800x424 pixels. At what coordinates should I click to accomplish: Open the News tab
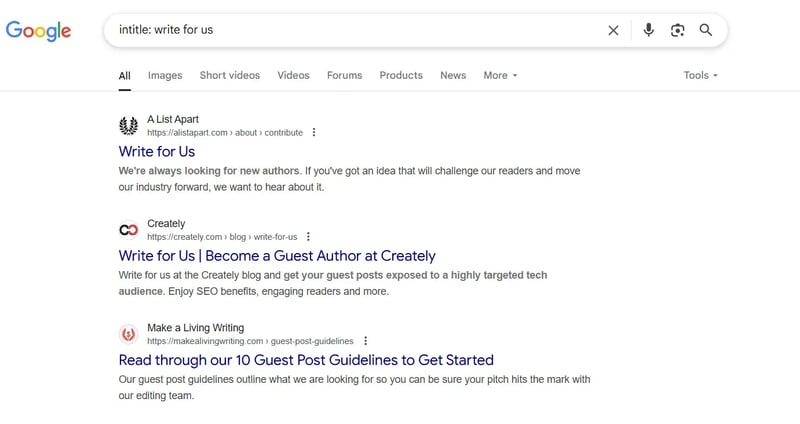point(453,76)
